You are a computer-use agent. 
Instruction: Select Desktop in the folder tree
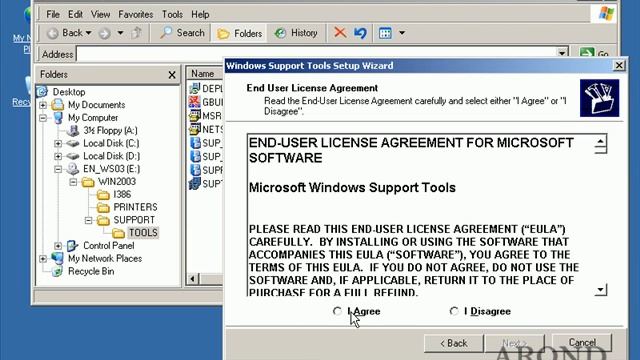click(x=69, y=92)
